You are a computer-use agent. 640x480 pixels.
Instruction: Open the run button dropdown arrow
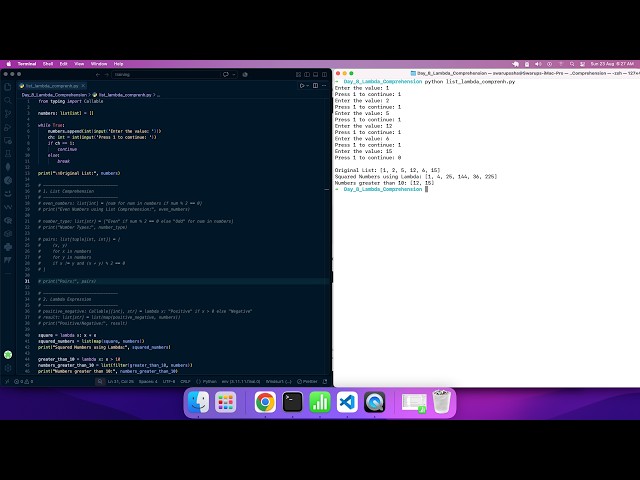click(x=307, y=86)
